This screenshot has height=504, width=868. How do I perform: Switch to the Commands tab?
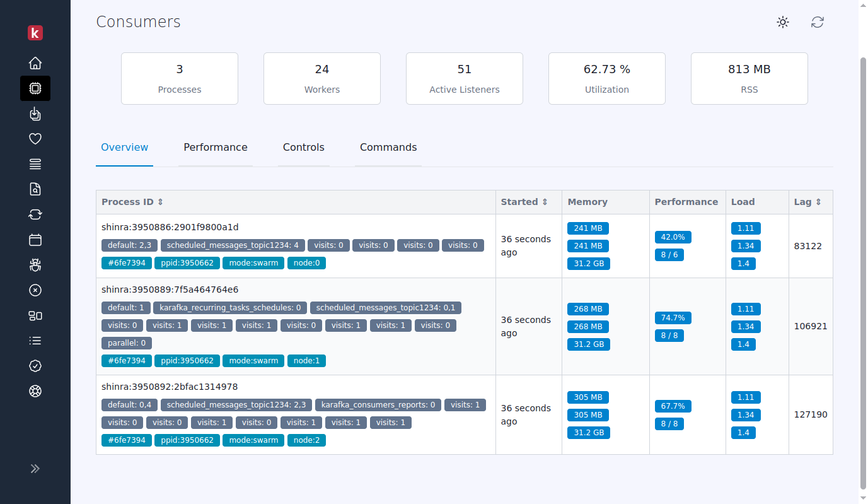point(388,147)
